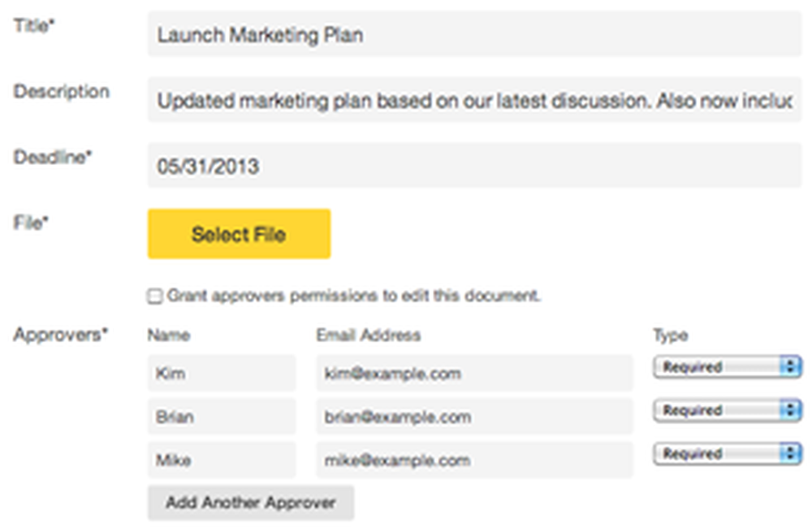Edit the approver name Kim
The image size is (812, 529).
(x=222, y=373)
